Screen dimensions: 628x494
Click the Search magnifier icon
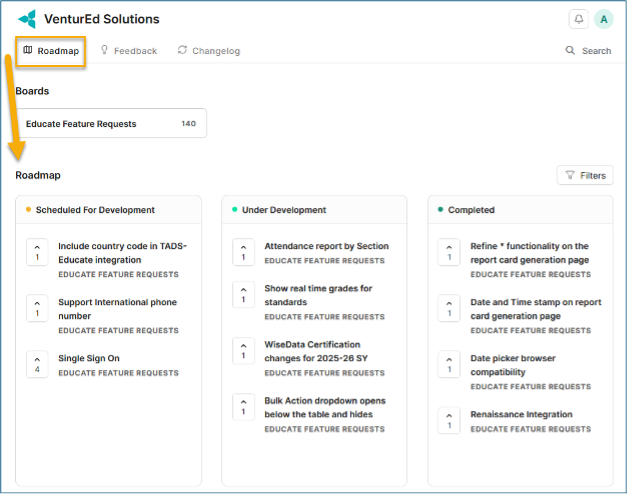(x=570, y=50)
